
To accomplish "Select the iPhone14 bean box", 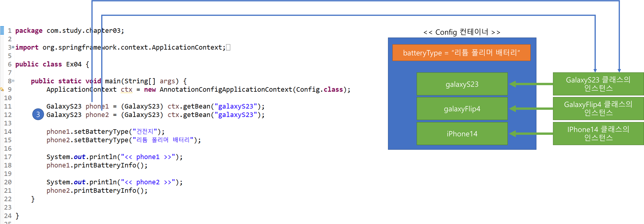I will coord(462,134).
